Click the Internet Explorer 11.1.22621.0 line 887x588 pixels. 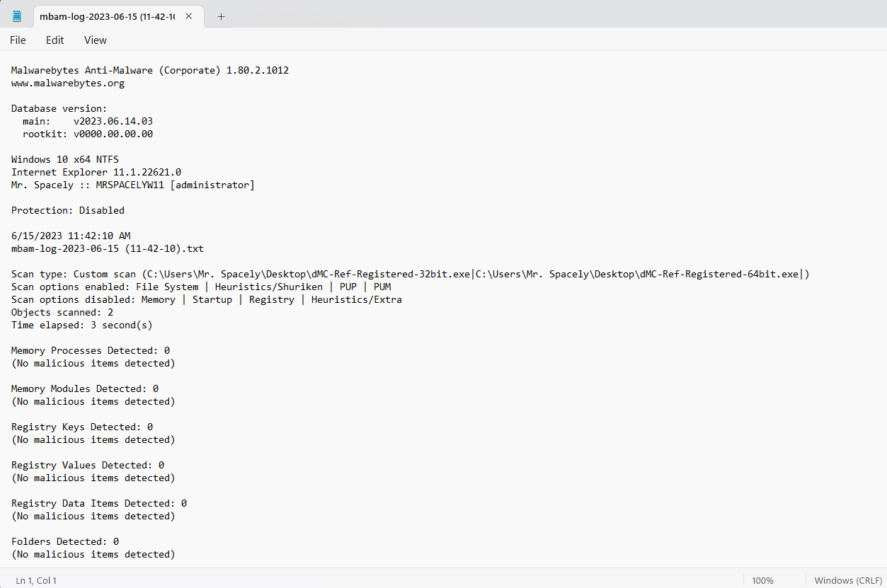tap(96, 173)
